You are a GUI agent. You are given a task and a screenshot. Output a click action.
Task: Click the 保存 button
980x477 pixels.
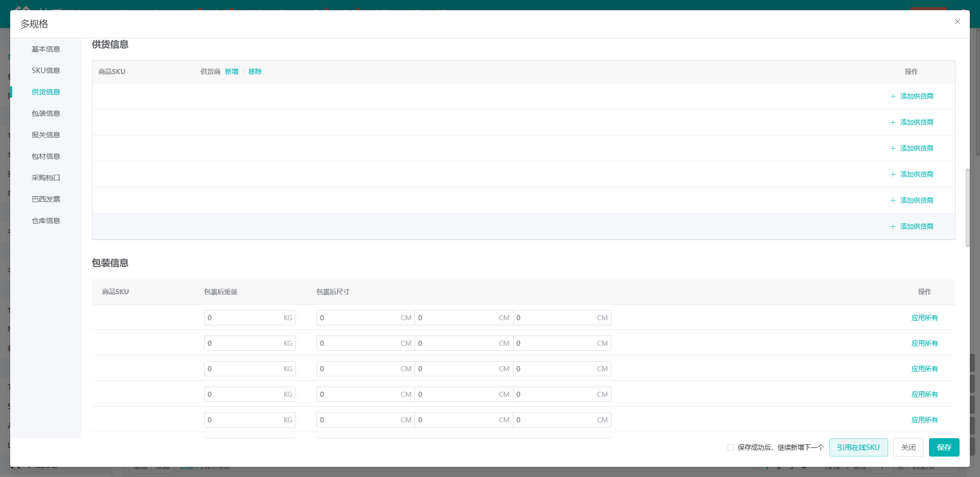[944, 447]
